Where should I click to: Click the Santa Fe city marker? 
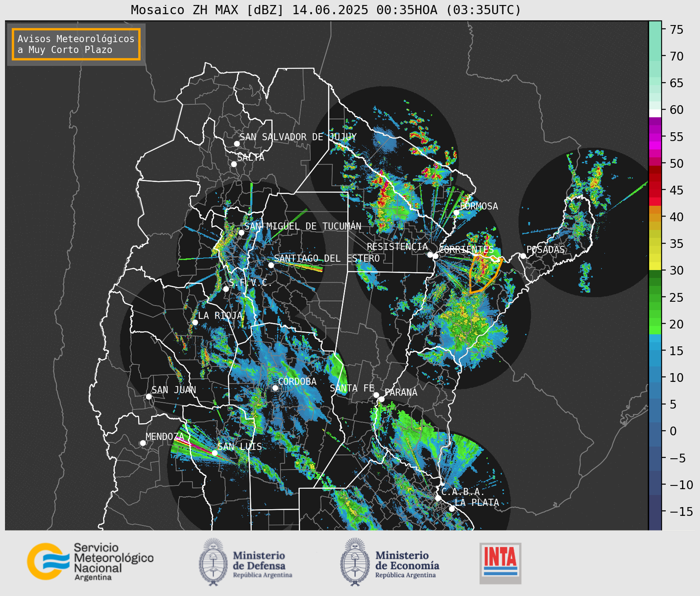[x=376, y=395]
